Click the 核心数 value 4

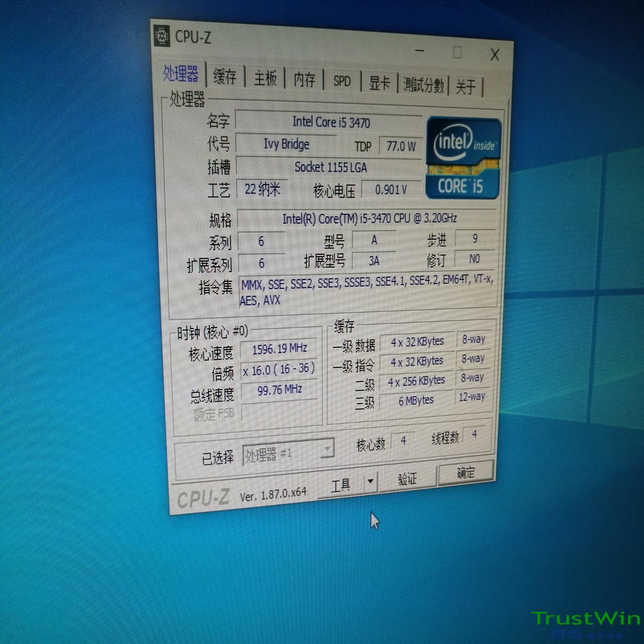click(403, 441)
